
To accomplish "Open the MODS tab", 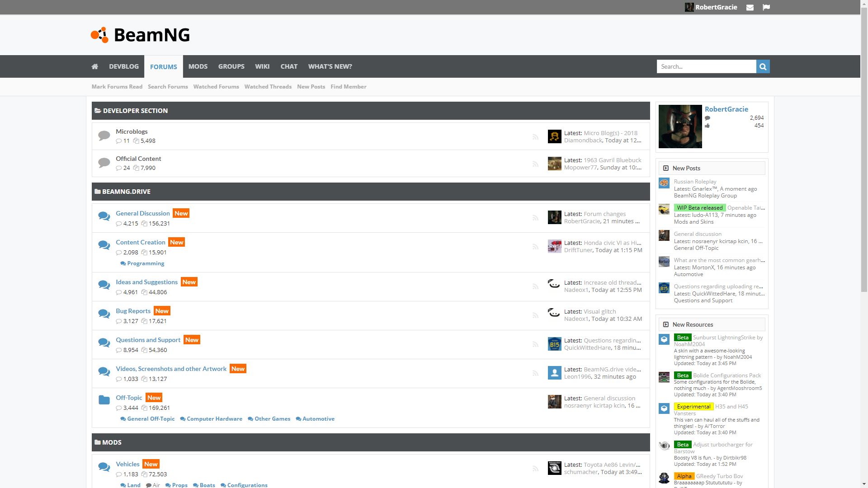I will coord(198,66).
